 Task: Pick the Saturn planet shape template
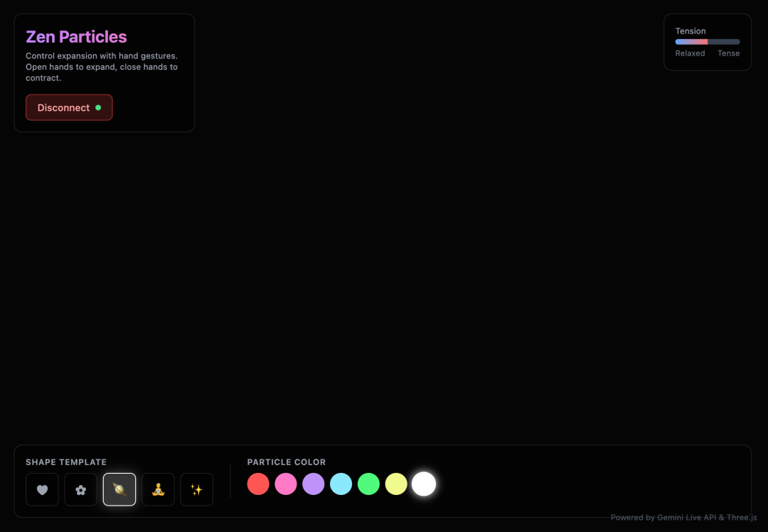[119, 489]
